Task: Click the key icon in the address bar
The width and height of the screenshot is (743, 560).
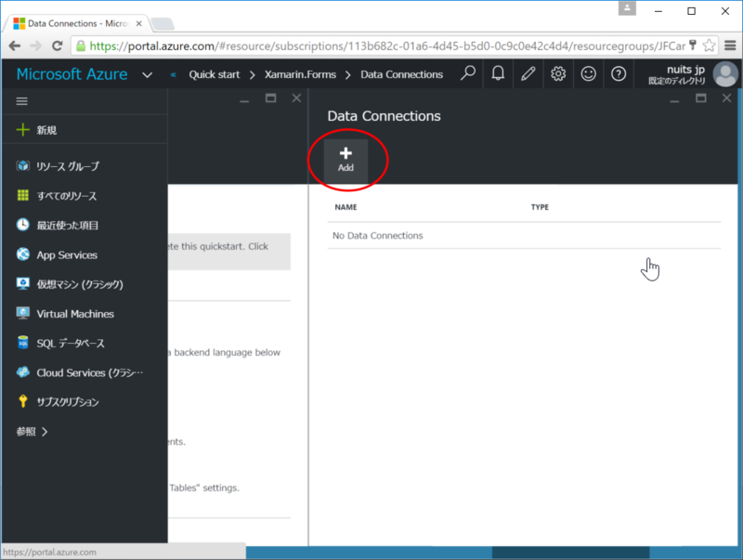Action: 692,45
